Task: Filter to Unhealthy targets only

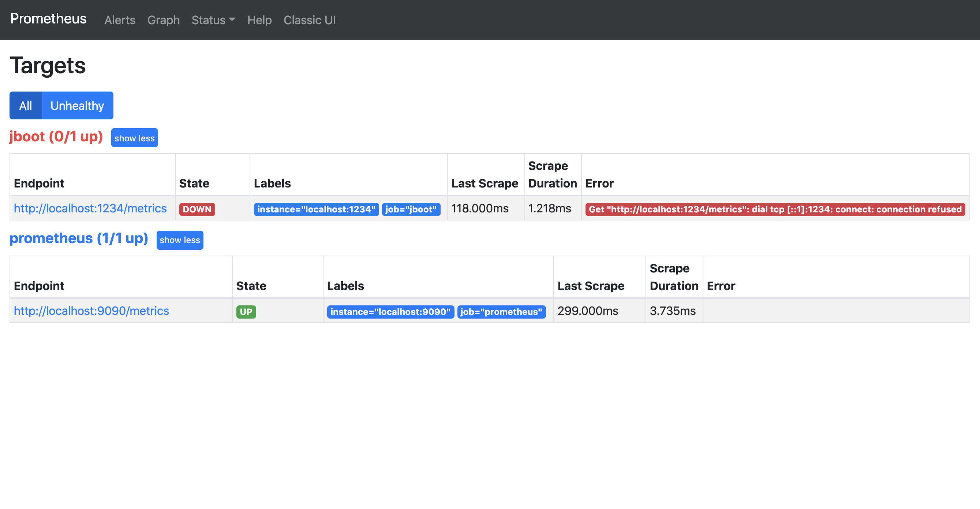Action: (77, 105)
